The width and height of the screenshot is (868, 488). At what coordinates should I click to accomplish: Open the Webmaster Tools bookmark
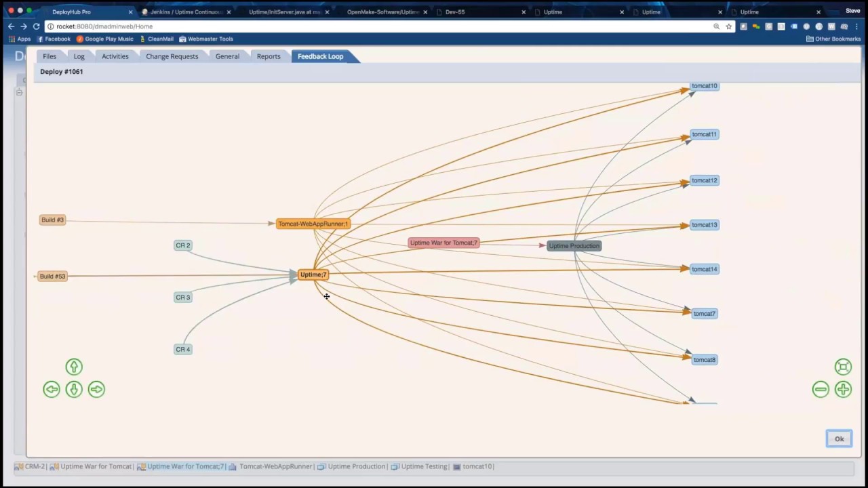tap(206, 39)
